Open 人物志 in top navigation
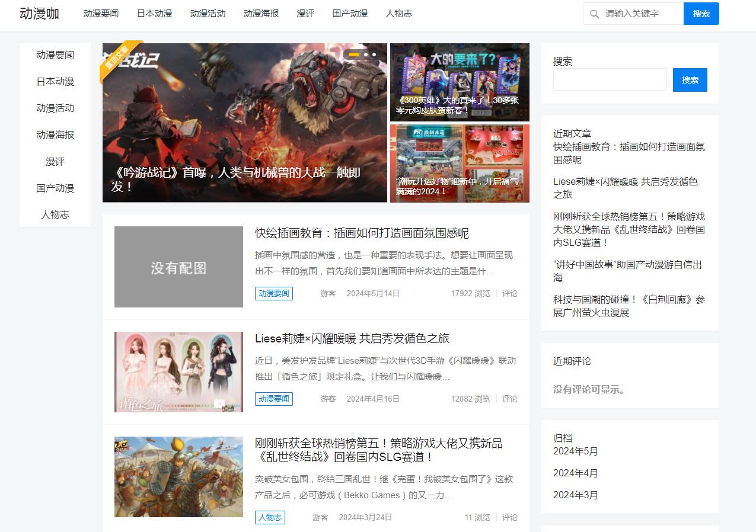 click(398, 14)
